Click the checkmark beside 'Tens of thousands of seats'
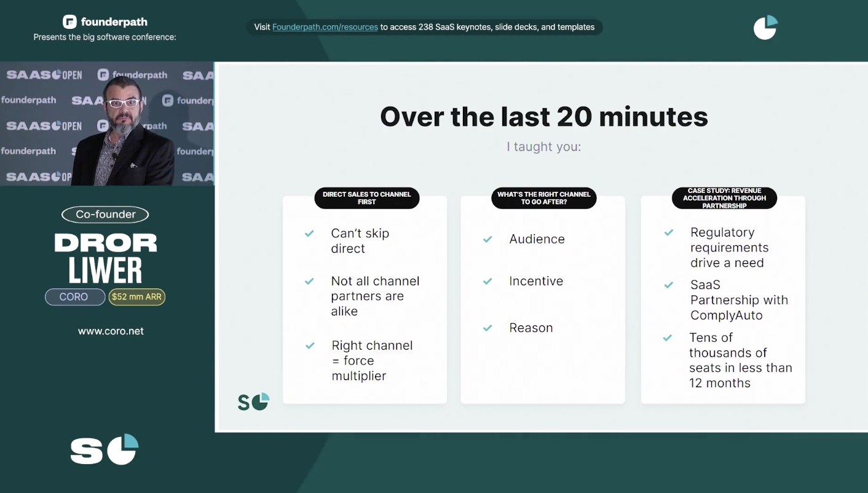This screenshot has width=868, height=493. tap(668, 337)
